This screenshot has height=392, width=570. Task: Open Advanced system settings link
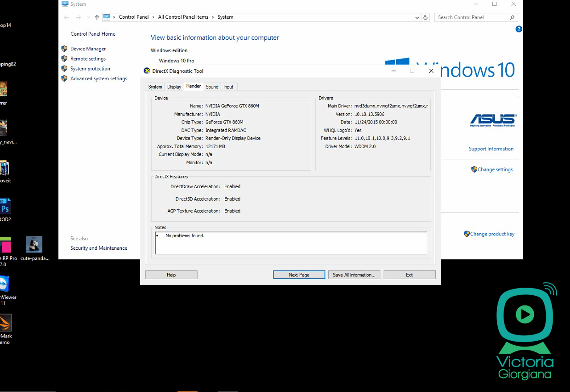pos(99,78)
